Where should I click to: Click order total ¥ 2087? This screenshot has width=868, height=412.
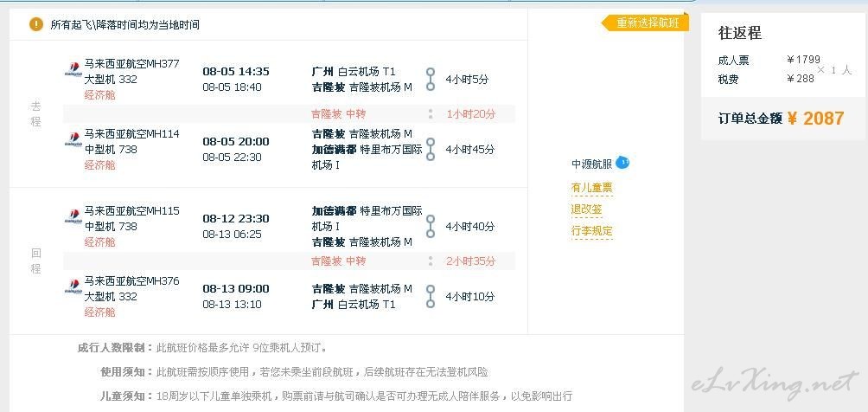pyautogui.click(x=815, y=118)
